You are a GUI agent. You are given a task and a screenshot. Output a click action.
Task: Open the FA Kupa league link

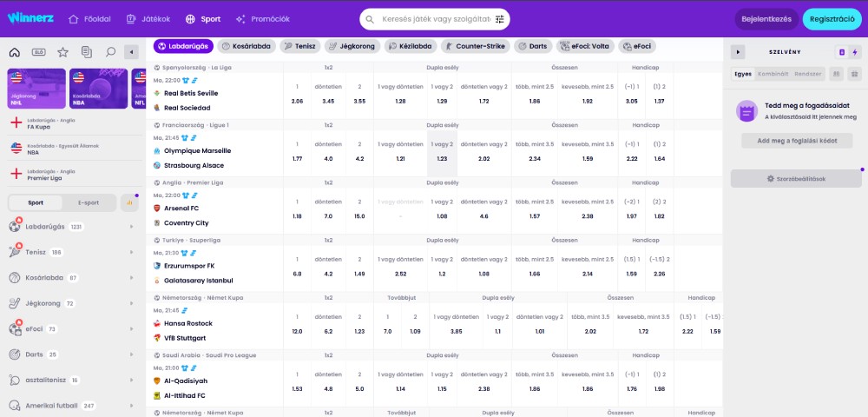pyautogui.click(x=75, y=123)
